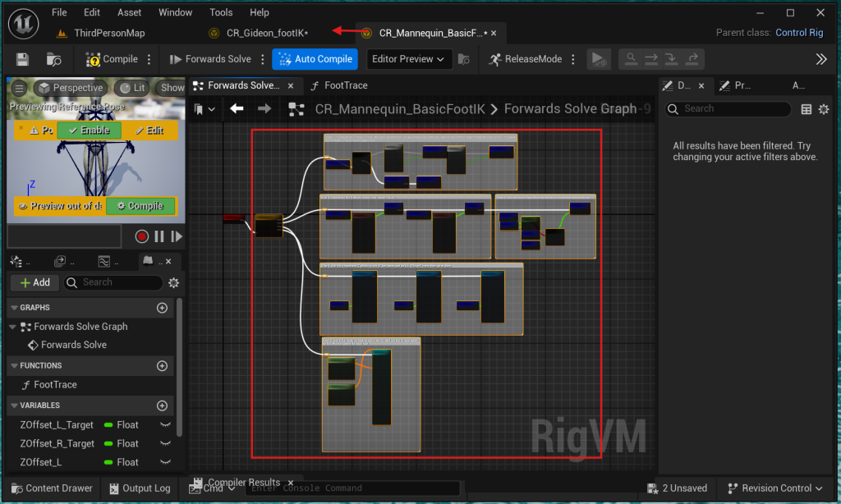Toggle visibility eye for ZOffset_L

coord(165,462)
